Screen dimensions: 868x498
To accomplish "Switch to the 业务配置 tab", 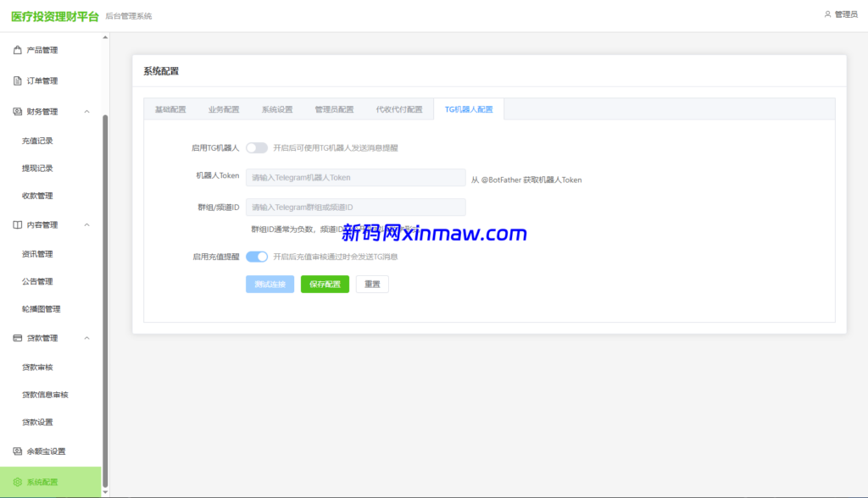I will coord(224,109).
